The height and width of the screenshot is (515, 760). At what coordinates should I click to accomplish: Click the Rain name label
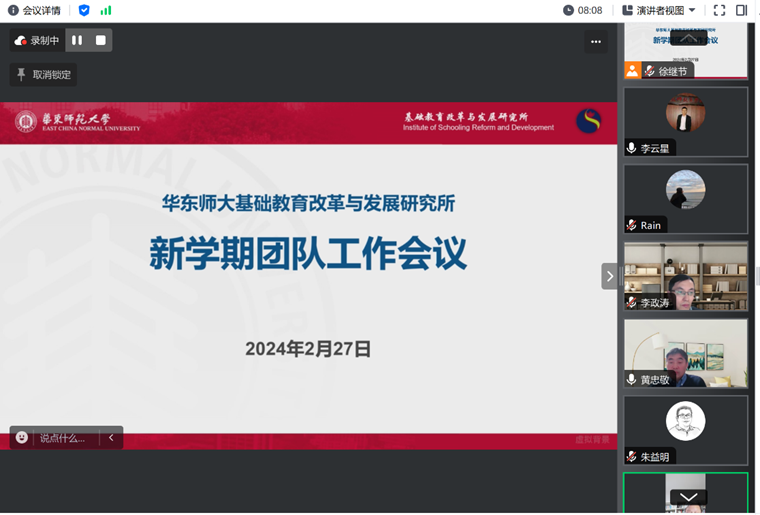[x=650, y=225]
